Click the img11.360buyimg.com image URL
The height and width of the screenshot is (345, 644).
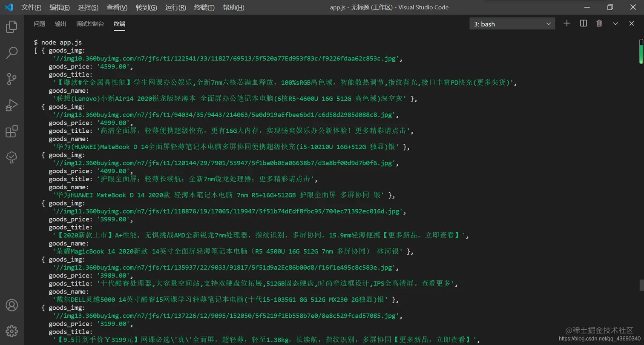click(227, 211)
